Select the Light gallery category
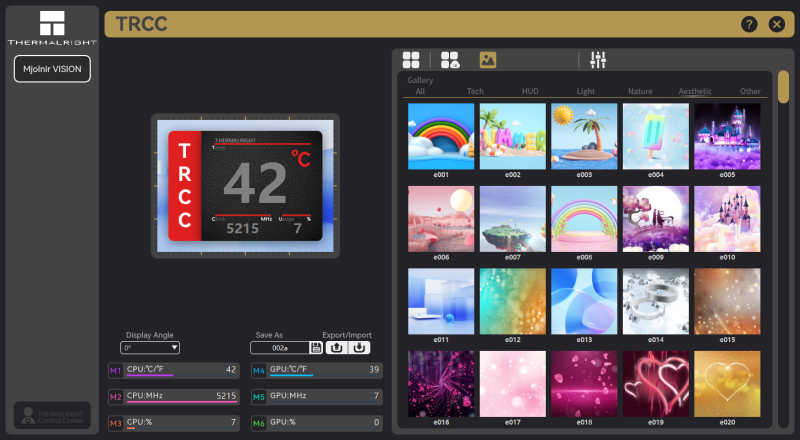The image size is (800, 440). click(586, 91)
